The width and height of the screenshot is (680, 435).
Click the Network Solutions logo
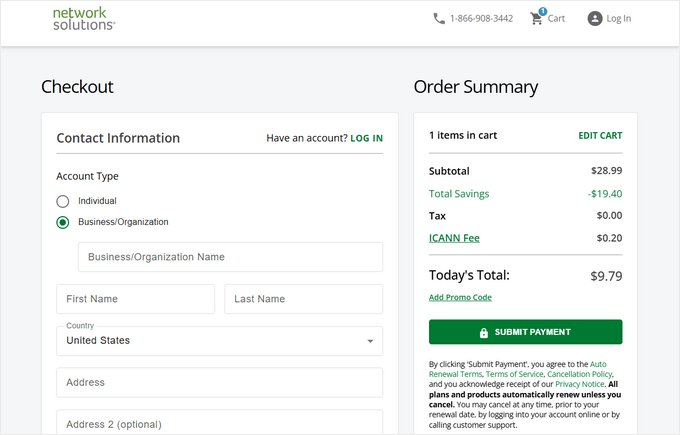pos(84,18)
